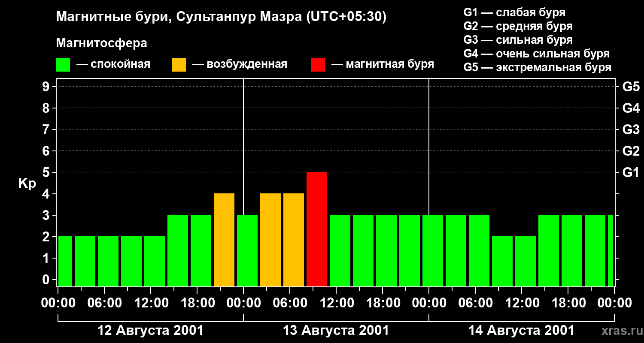This screenshot has width=644, height=343.
Task: Click the 'G1 — слабая буря' legend line
Action: [514, 12]
